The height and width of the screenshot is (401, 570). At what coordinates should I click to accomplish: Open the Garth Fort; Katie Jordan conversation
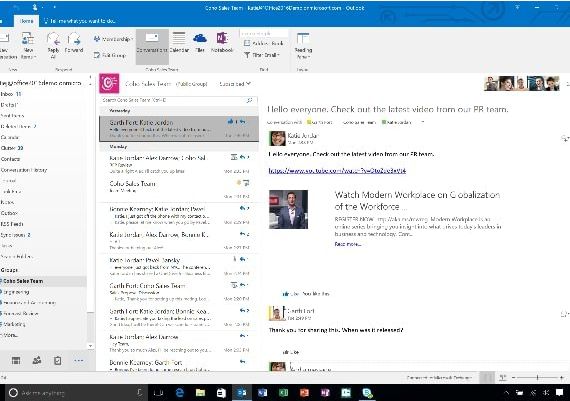pos(179,129)
